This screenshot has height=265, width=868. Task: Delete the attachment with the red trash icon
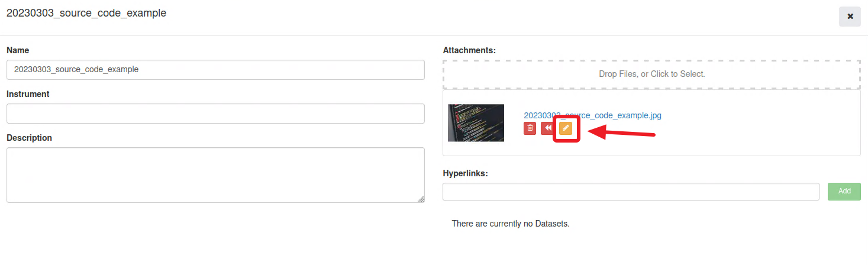pos(530,128)
